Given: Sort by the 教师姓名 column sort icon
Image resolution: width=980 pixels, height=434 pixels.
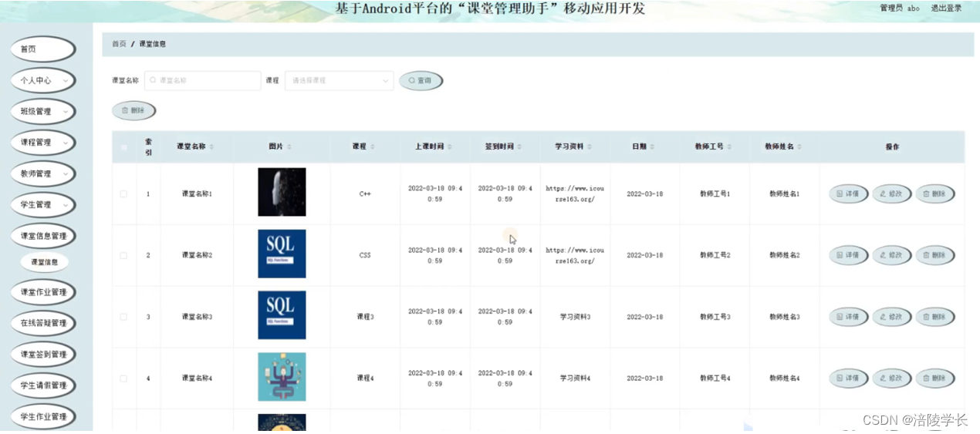Looking at the screenshot, I should point(799,146).
